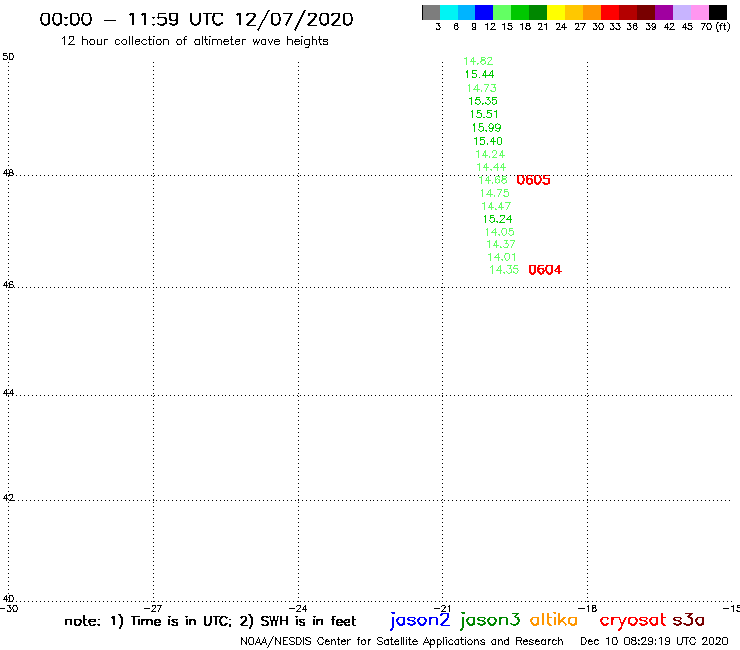The width and height of the screenshot is (740, 650).
Task: Select the wave height value 15.35
Action: tap(483, 101)
